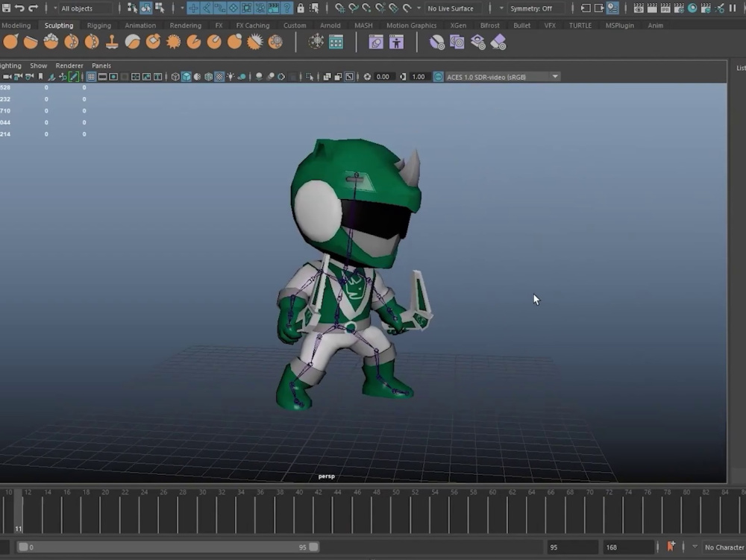
Task: Open ACES 1.0 SDR-video view transform dropdown
Action: (x=502, y=77)
